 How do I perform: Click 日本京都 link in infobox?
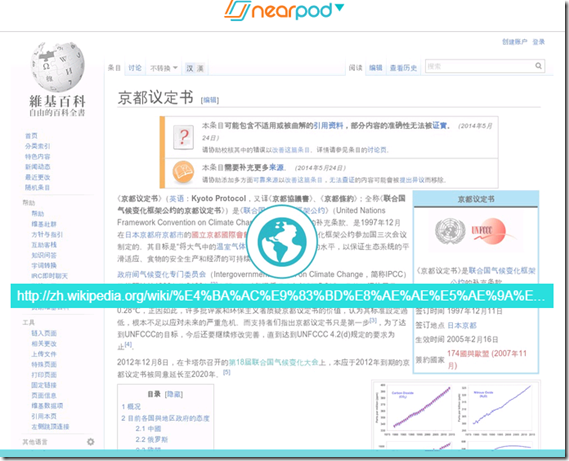(462, 325)
